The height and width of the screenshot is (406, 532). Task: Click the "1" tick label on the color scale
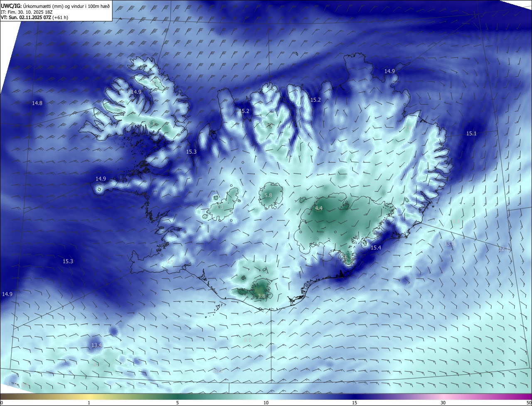(x=89, y=403)
